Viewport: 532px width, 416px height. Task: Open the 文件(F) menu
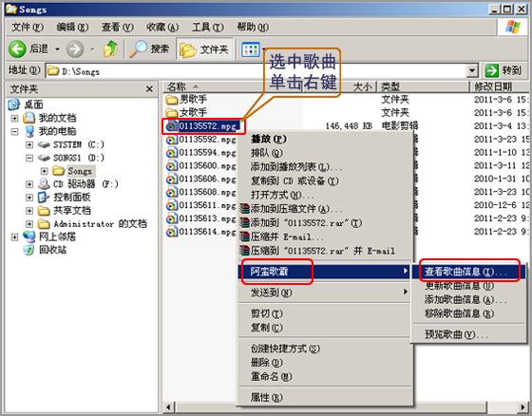click(x=28, y=27)
